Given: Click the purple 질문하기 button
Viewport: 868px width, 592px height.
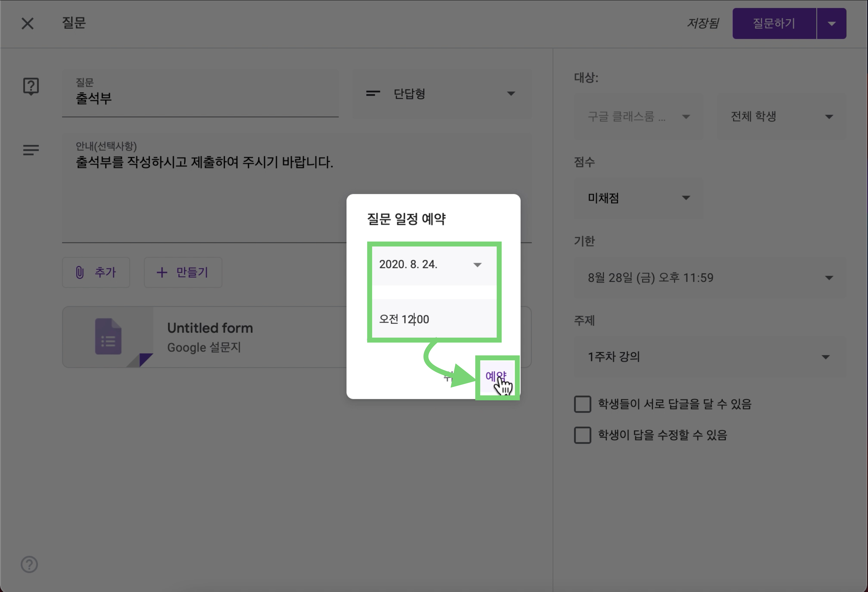Looking at the screenshot, I should [x=774, y=24].
